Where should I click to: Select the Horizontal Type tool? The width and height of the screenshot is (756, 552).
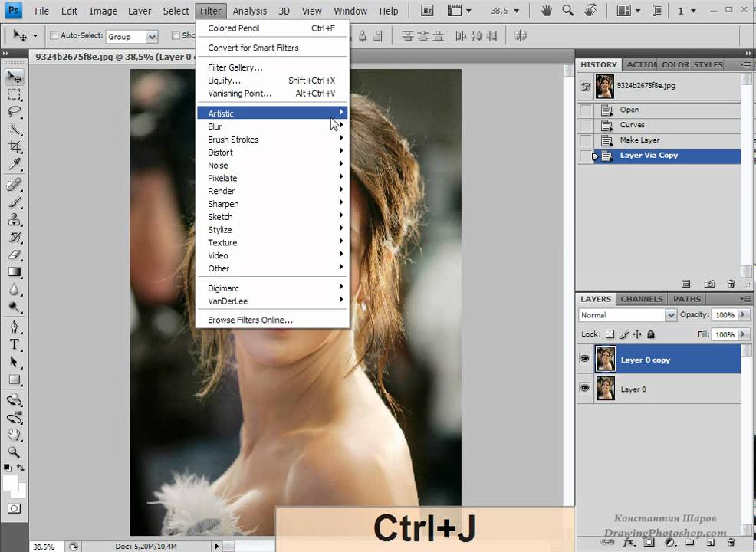15,344
